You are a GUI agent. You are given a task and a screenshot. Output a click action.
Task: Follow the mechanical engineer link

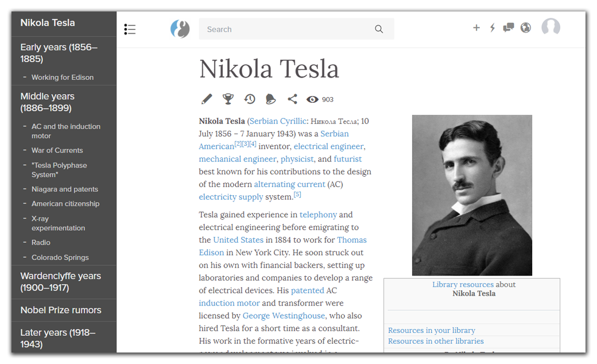tap(238, 159)
